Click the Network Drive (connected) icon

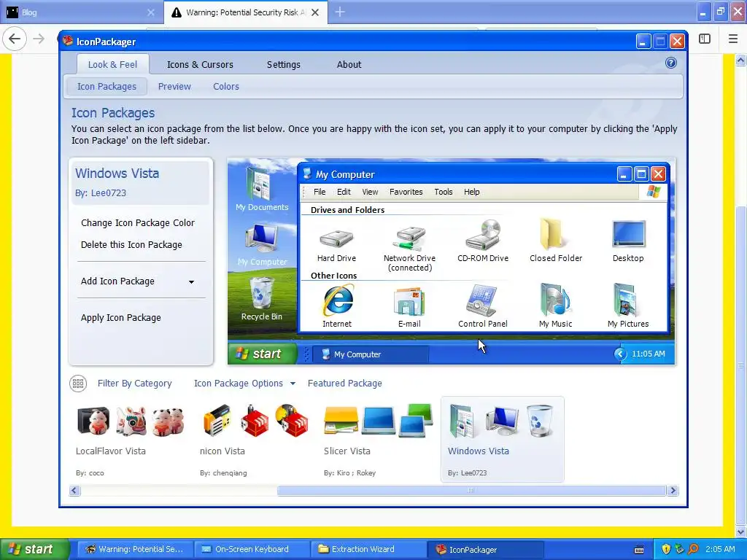(x=409, y=238)
